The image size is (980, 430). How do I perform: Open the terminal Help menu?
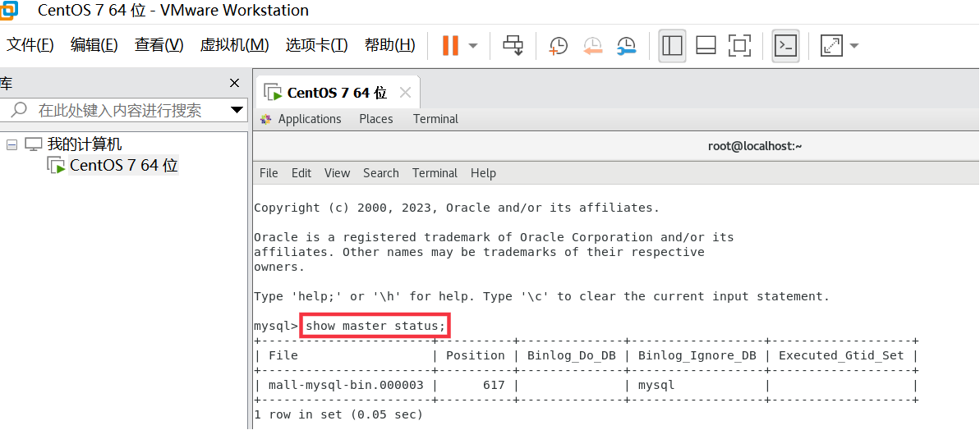tap(483, 173)
